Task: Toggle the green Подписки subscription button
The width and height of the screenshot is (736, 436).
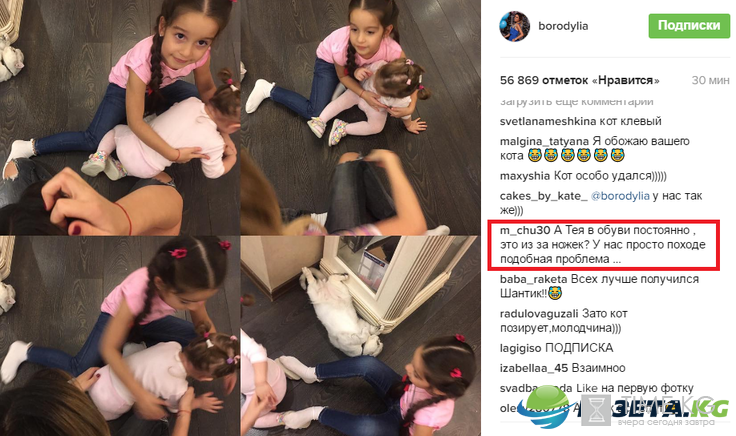Action: 689,26
